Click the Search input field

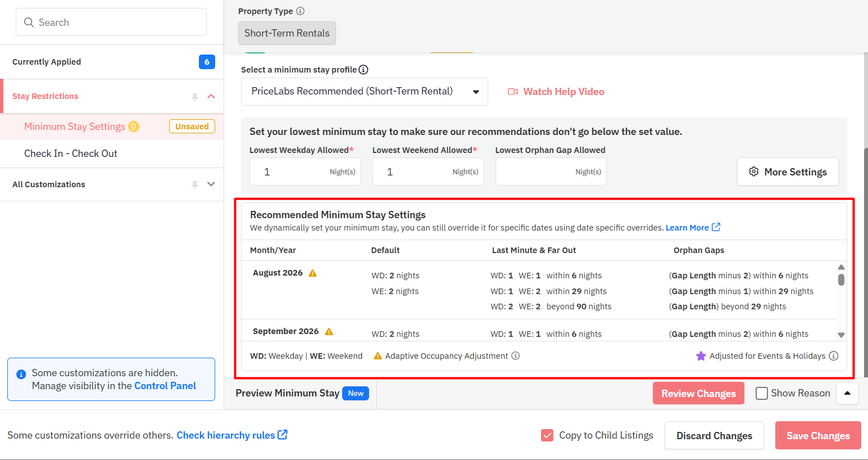click(111, 22)
